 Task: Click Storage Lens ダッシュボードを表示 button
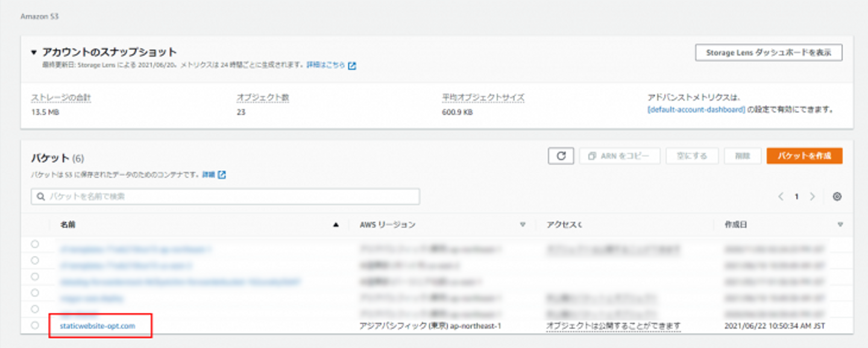(769, 52)
